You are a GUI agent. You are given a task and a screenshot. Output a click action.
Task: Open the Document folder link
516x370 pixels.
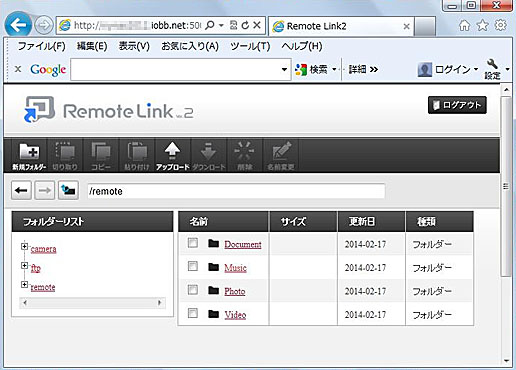click(x=243, y=244)
